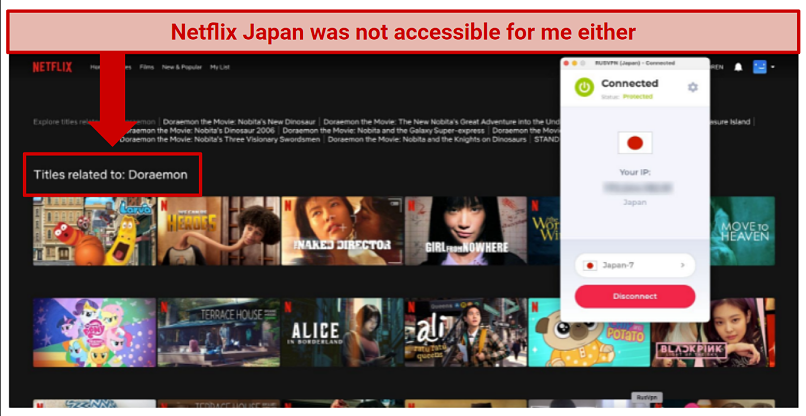
Task: Open link Nobita and the Galaxy Super-express
Action: [383, 131]
